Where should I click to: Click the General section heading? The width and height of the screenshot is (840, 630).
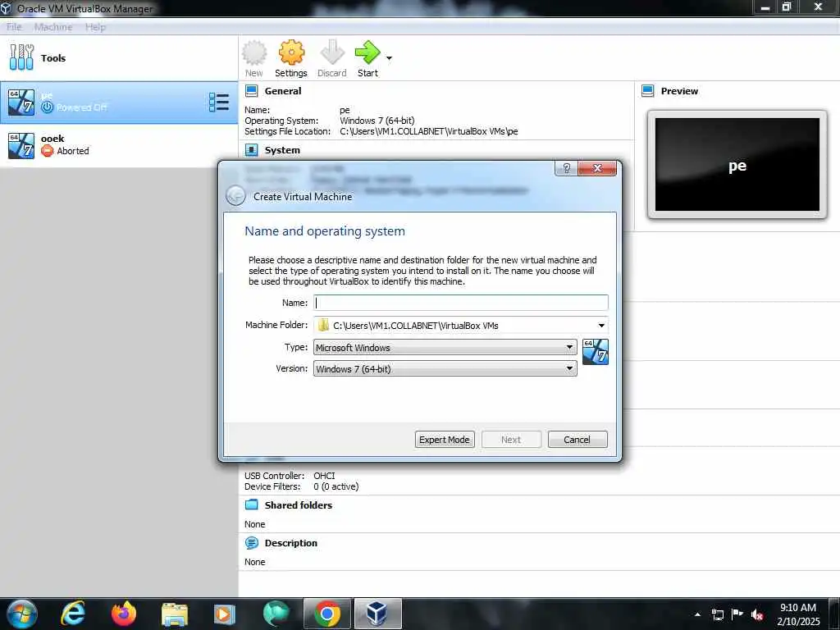pos(283,91)
